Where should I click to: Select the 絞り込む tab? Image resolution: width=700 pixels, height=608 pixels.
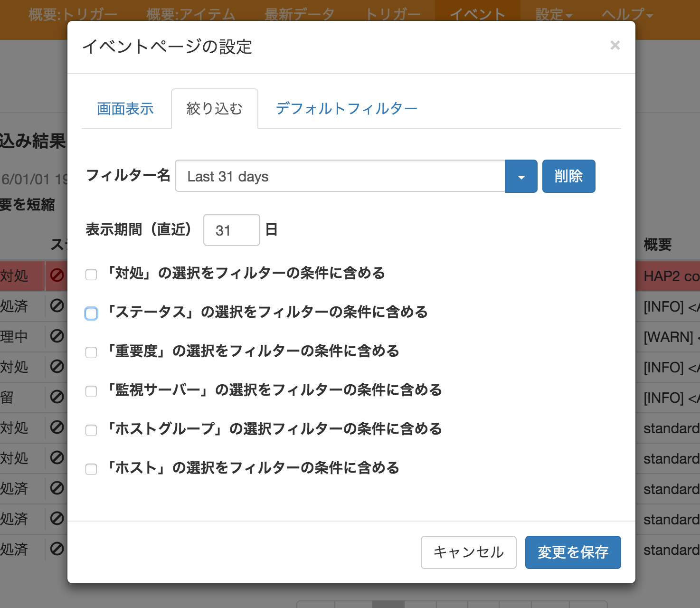pyautogui.click(x=214, y=109)
